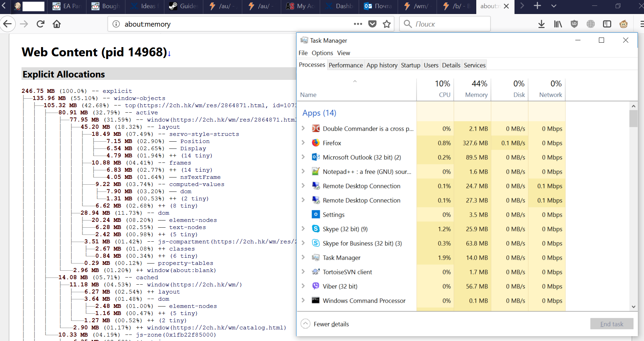Click the Task Manager vertical scrollbar thumb
Screen dimensions: 644x341
point(633,118)
